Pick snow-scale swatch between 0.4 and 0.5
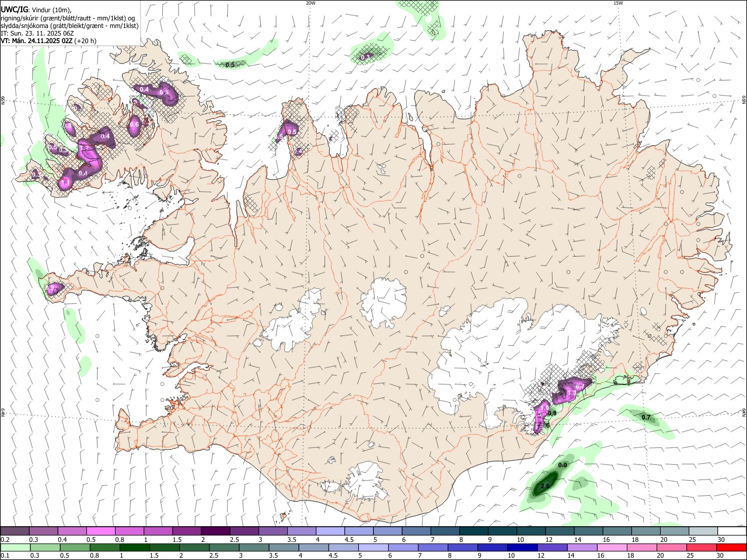Screen dimensions: 747x560 (72, 531)
